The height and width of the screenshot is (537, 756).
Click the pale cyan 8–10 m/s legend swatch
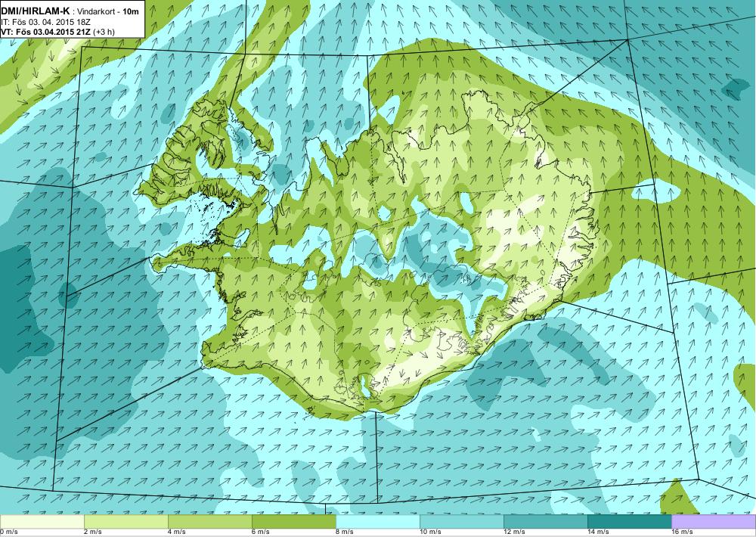coord(378,522)
